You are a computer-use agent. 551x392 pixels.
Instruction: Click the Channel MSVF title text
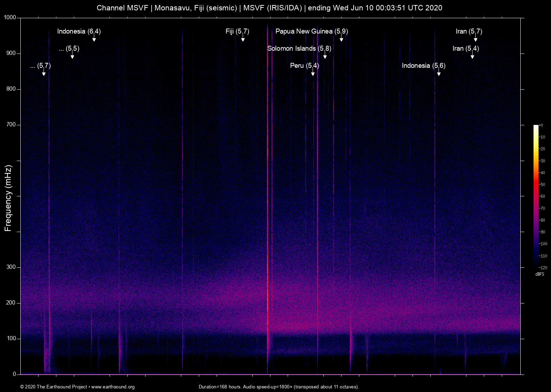tap(269, 8)
